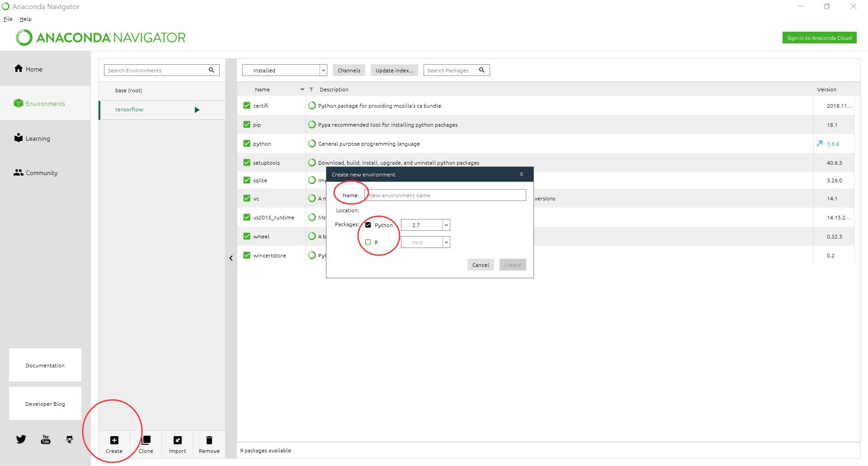Toggle the vs2015_runtime package checkbox

point(247,217)
